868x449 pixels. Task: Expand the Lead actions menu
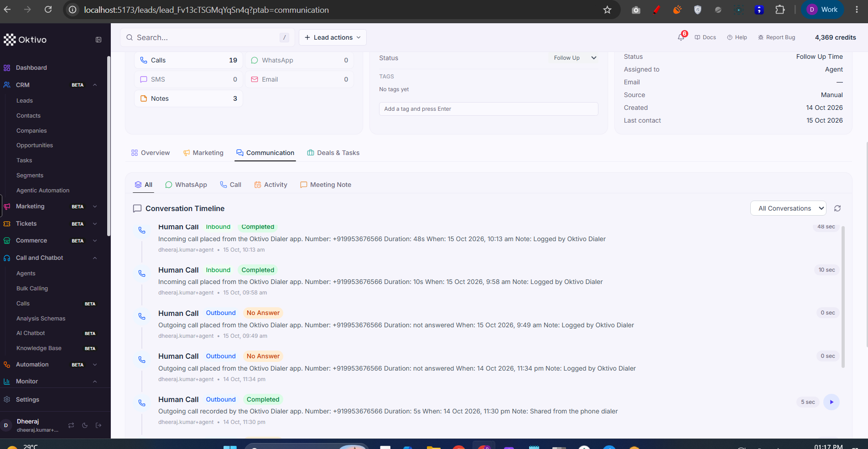333,37
